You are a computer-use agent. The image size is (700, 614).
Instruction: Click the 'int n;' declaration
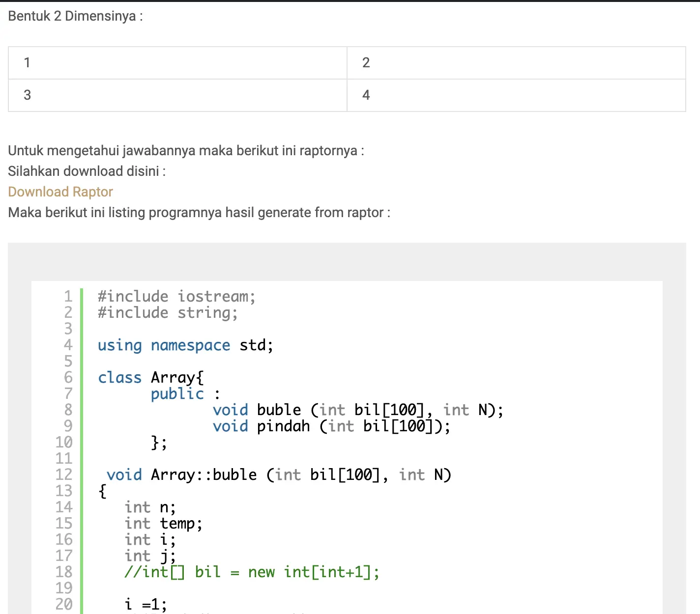click(150, 507)
